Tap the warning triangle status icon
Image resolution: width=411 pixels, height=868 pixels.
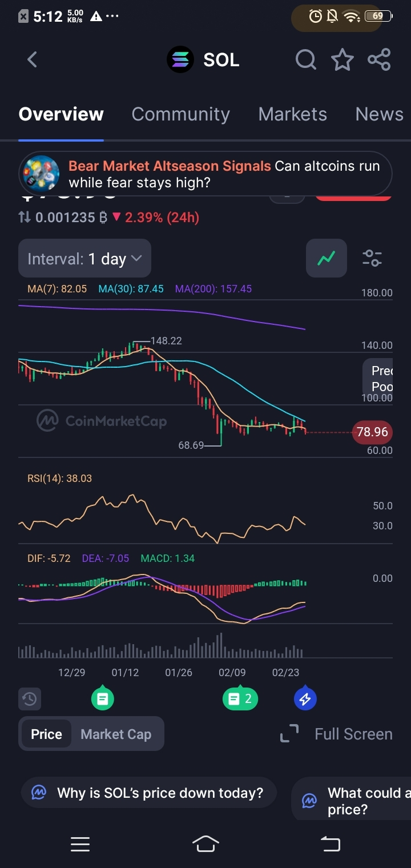96,16
